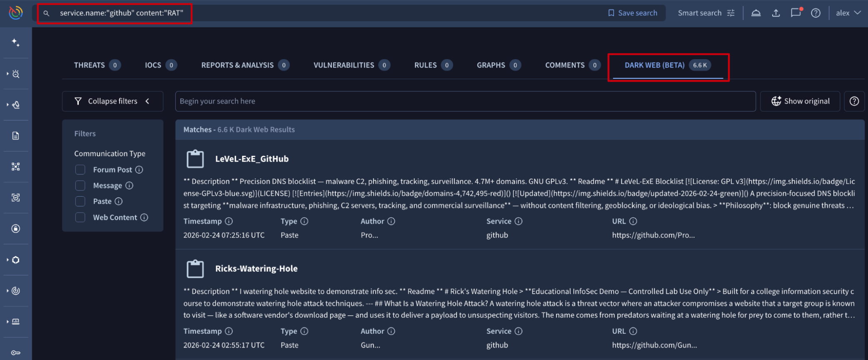Select the DARK WEB (BETA) tab

point(668,65)
